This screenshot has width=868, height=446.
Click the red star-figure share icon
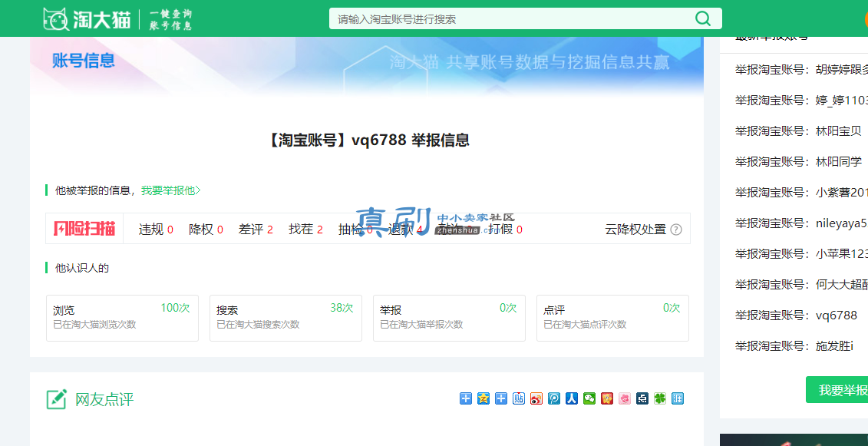(x=607, y=398)
